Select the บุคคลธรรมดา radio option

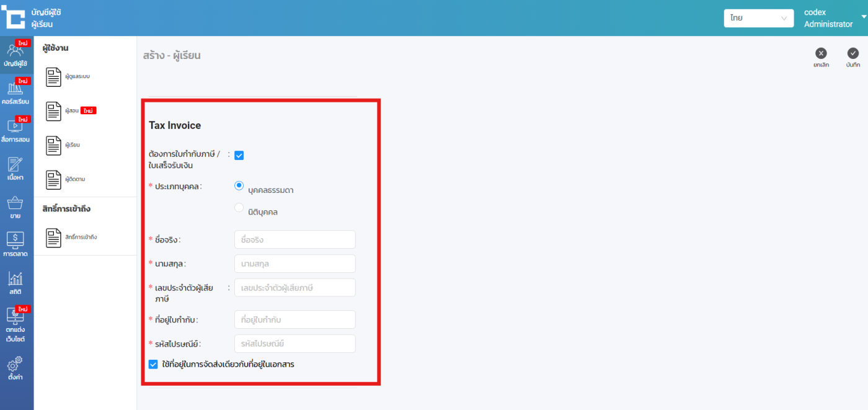click(239, 185)
